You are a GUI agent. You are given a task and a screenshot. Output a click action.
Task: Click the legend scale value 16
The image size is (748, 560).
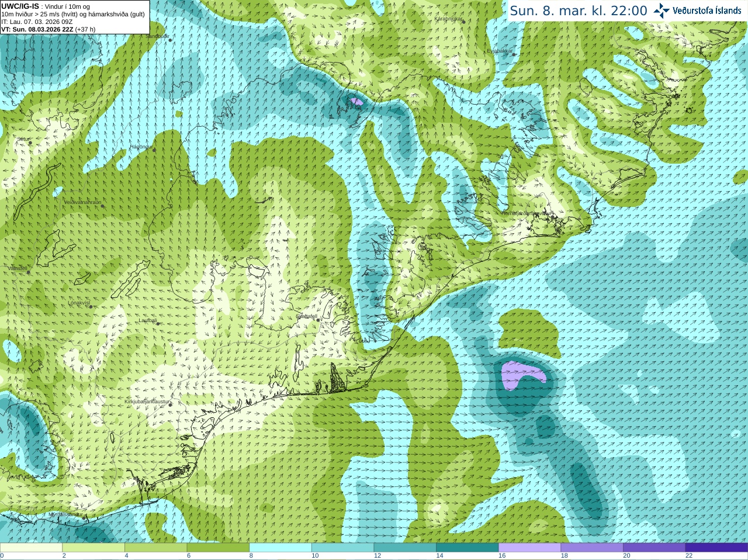point(502,556)
